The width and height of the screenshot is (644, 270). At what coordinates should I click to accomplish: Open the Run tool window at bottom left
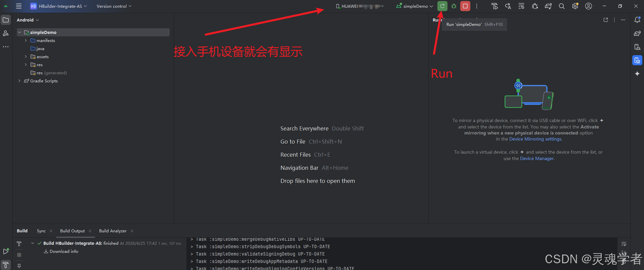tap(6, 251)
